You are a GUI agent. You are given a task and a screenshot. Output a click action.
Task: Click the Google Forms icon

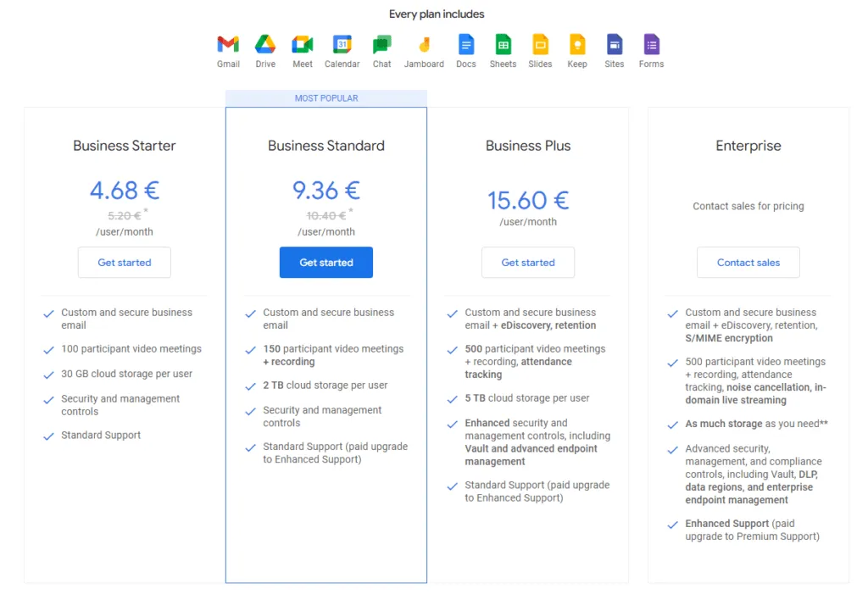click(651, 45)
